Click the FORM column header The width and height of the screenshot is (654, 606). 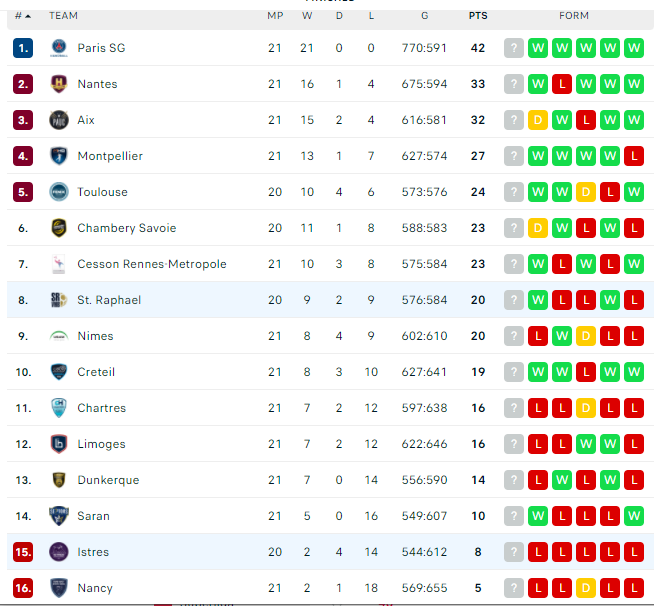(574, 16)
